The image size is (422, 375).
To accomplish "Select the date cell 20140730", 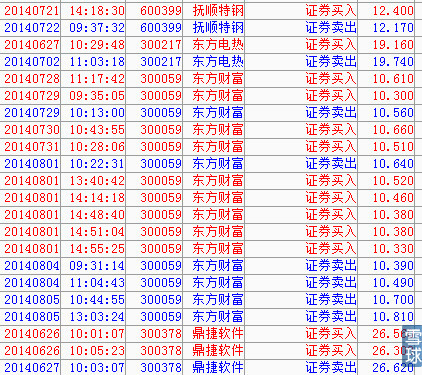I will coord(32,130).
